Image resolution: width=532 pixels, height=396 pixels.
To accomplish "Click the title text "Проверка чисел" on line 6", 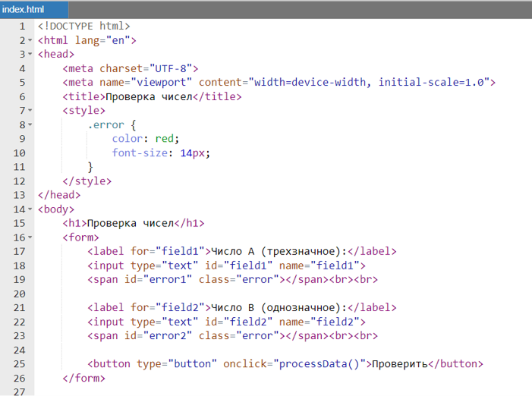I will pyautogui.click(x=150, y=96).
